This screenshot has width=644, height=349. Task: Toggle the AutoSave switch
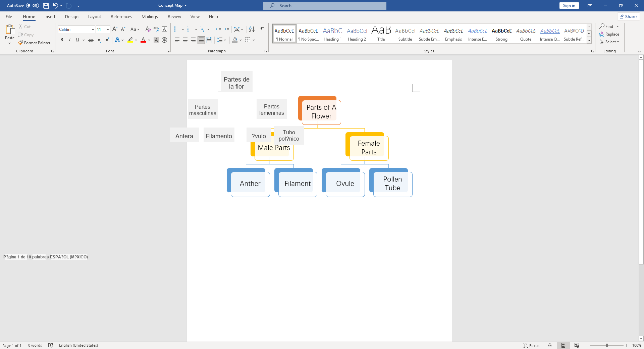coord(33,6)
